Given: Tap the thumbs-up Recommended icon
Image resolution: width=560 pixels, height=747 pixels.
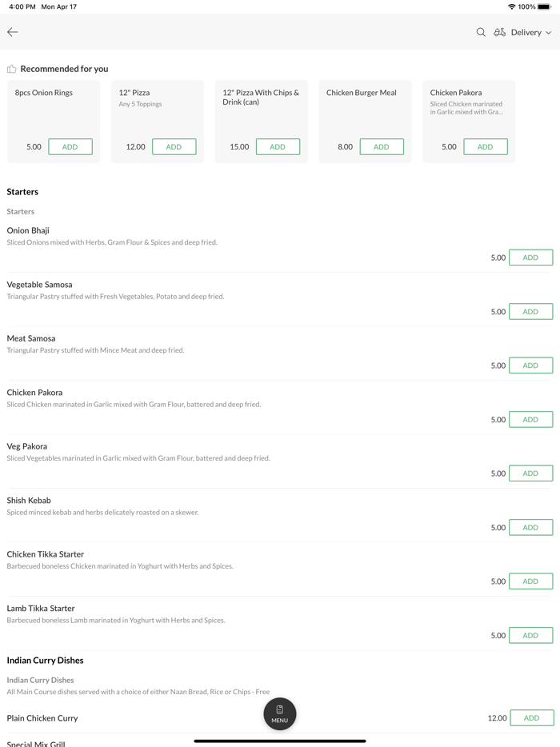Looking at the screenshot, I should point(12,69).
